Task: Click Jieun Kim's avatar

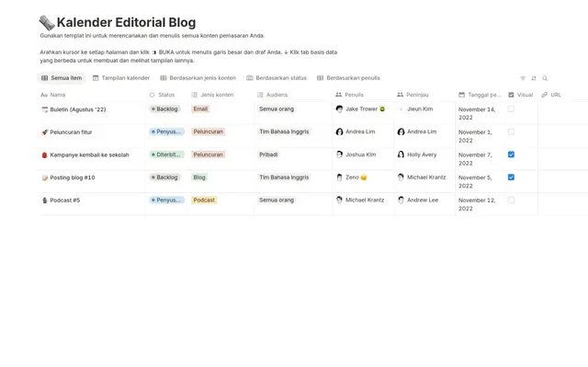Action: (401, 109)
